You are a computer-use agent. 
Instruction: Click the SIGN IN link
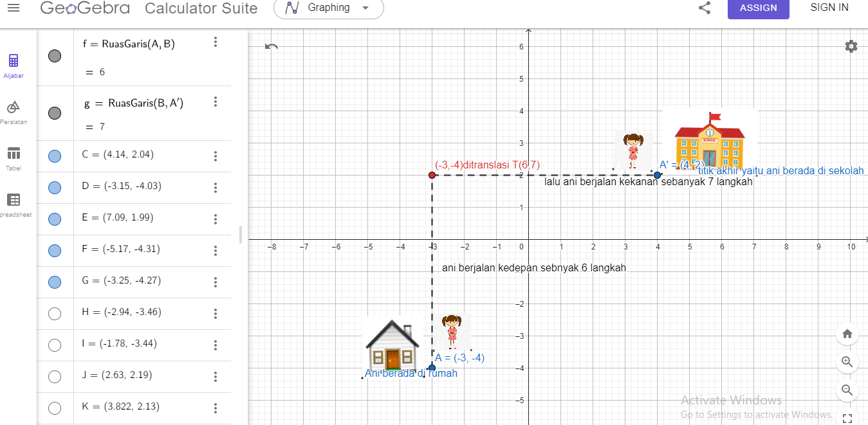click(x=829, y=8)
